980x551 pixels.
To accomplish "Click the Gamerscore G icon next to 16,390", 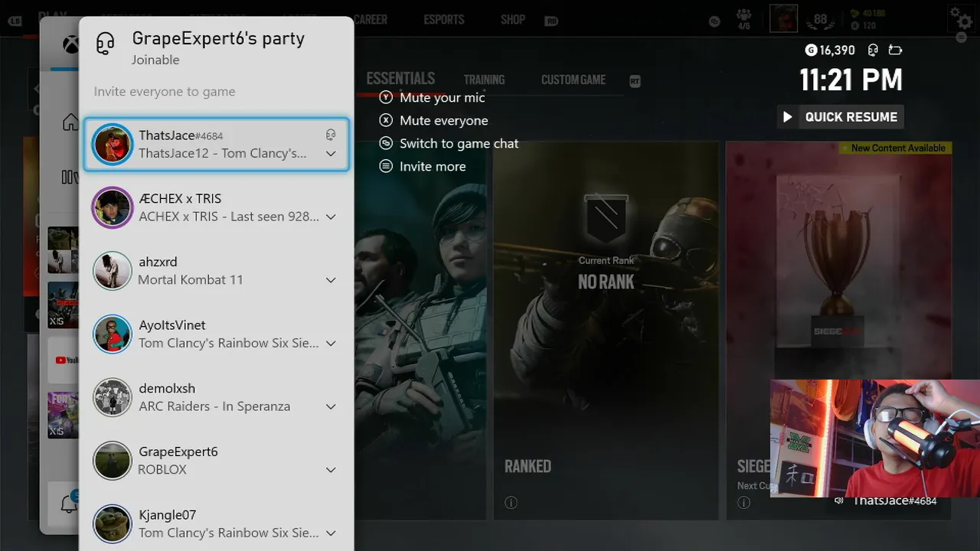I will (x=811, y=51).
